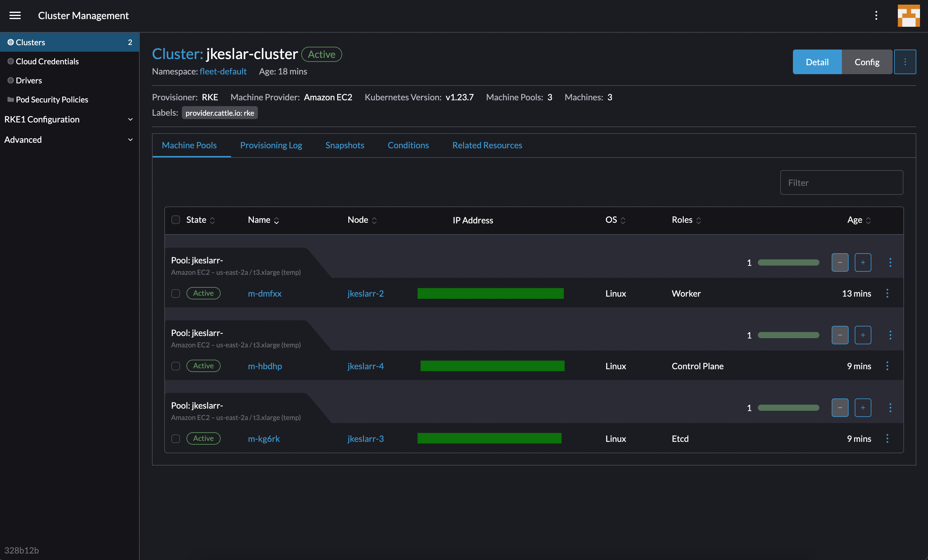Image resolution: width=928 pixels, height=560 pixels.
Task: Open the actions menu for the Etcd machine row
Action: pos(887,438)
